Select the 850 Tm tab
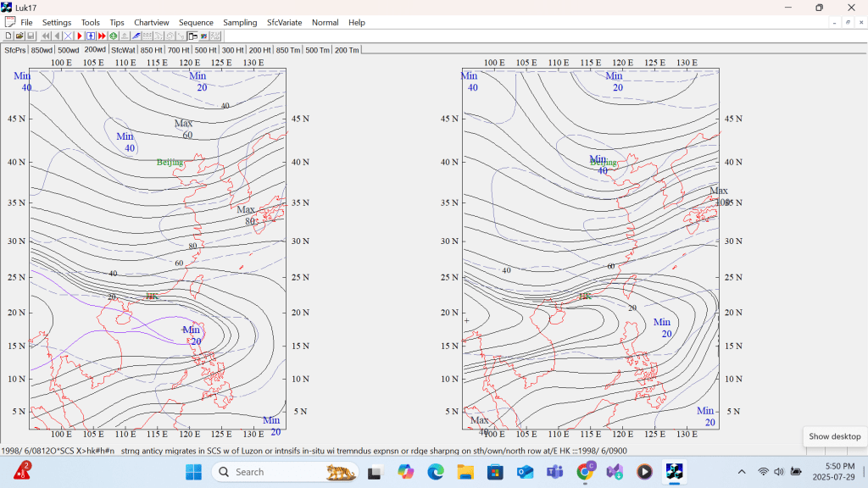The height and width of the screenshot is (488, 868). 288,50
